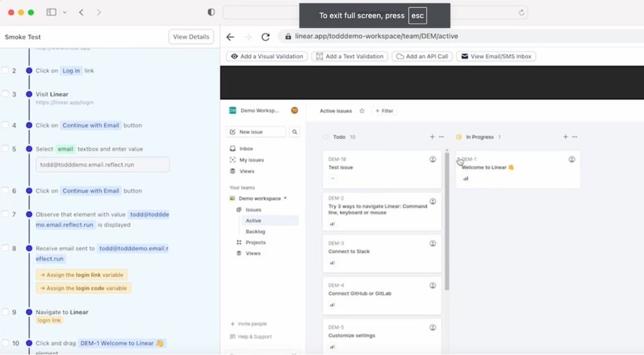Viewport: 644px width, 355px height.
Task: Click assignee icon on DEM-1 Welcome card
Action: click(572, 159)
